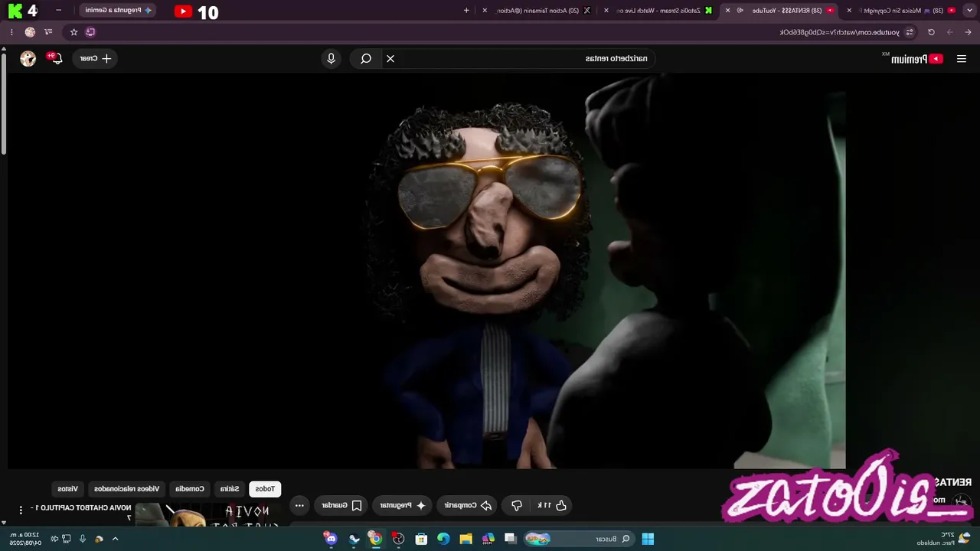Share the video with Compartir
The image size is (980, 551).
pyautogui.click(x=467, y=505)
